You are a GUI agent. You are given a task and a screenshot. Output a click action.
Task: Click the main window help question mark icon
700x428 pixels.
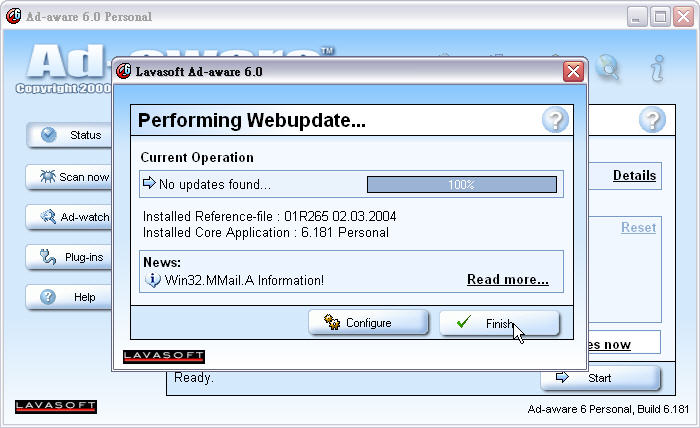point(652,120)
